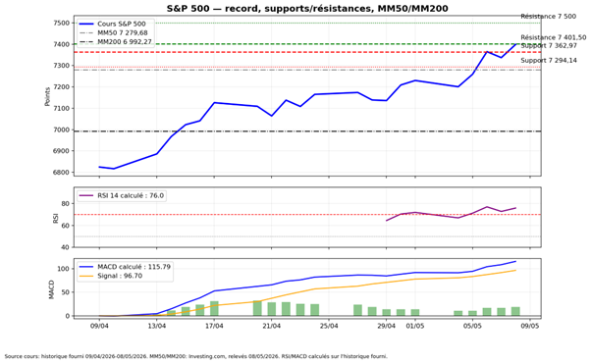Click the 7200 tick on the price axis
591x364 pixels.
62,87
